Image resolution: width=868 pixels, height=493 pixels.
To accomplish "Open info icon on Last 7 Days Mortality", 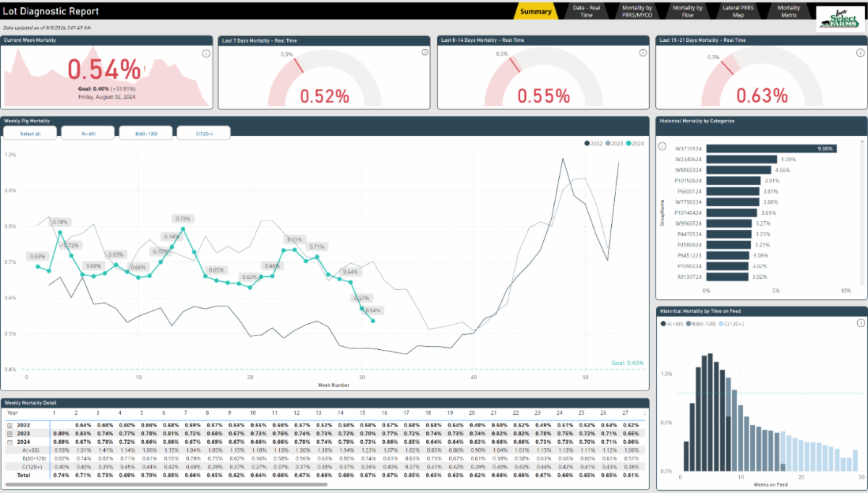I will pos(425,53).
